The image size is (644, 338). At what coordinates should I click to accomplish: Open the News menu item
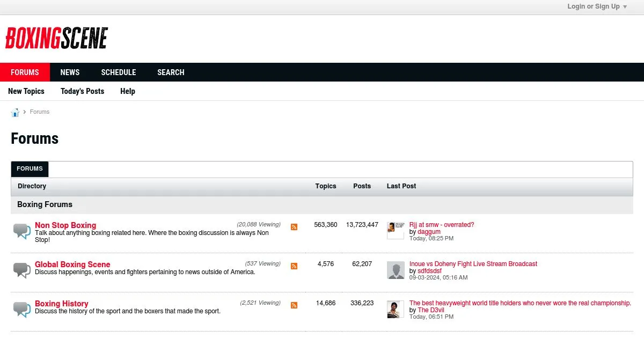(70, 72)
